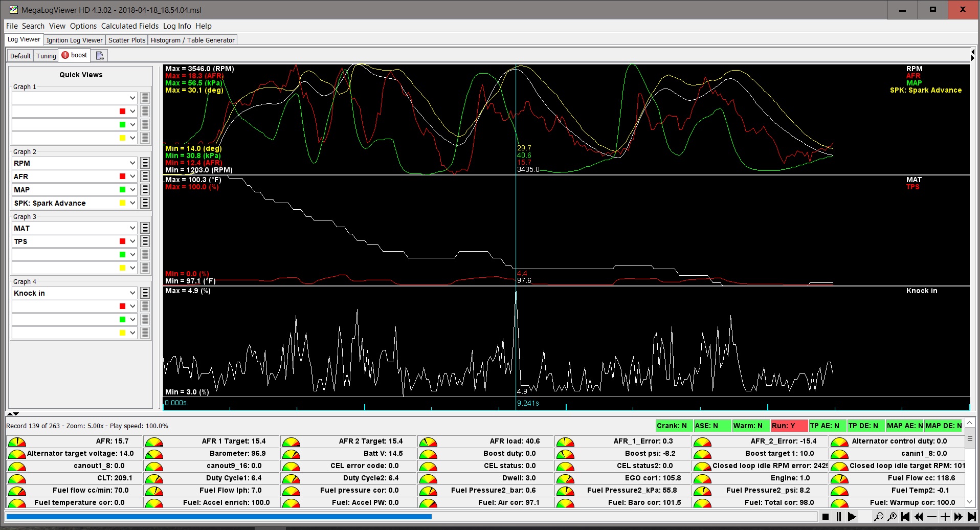Open the Histogram / Table Generator tab
The image size is (980, 530).
tap(192, 40)
